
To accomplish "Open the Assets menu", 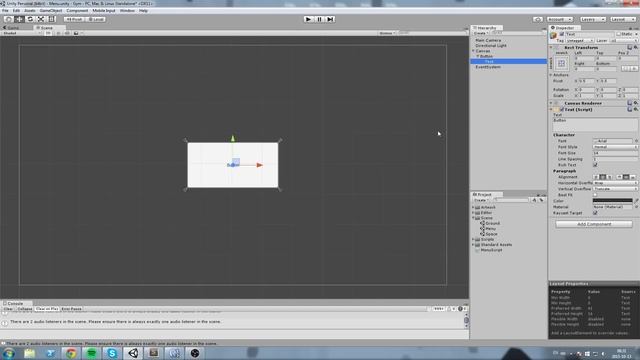I will tap(30, 11).
